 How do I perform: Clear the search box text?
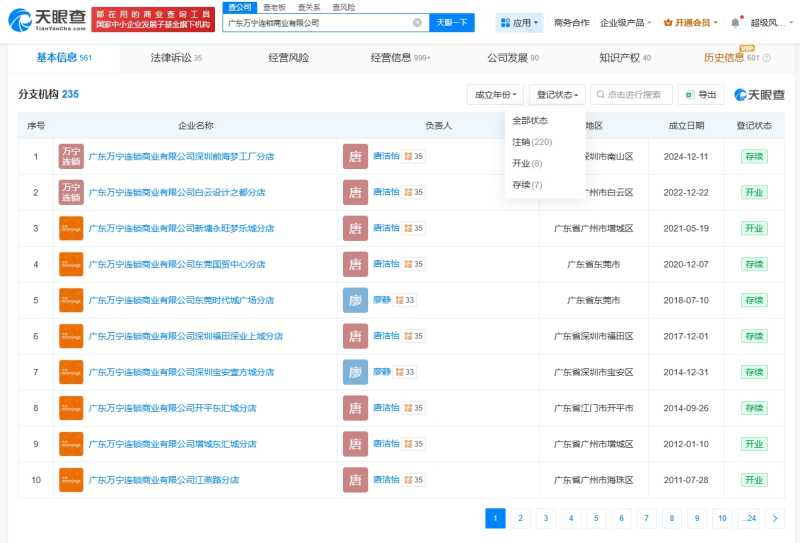417,22
